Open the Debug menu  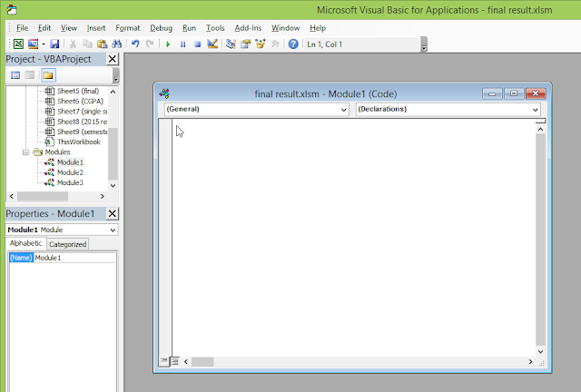[x=161, y=28]
